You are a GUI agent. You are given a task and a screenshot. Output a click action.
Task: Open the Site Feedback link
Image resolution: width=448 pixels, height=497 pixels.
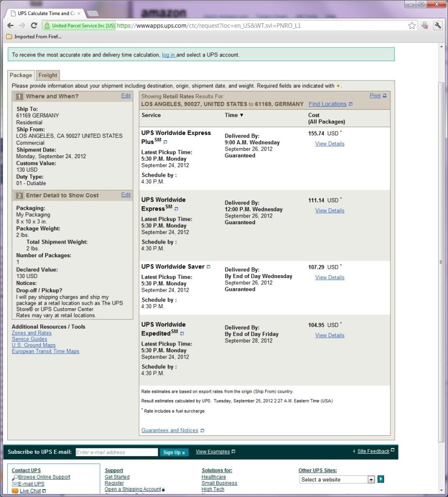coord(373,451)
